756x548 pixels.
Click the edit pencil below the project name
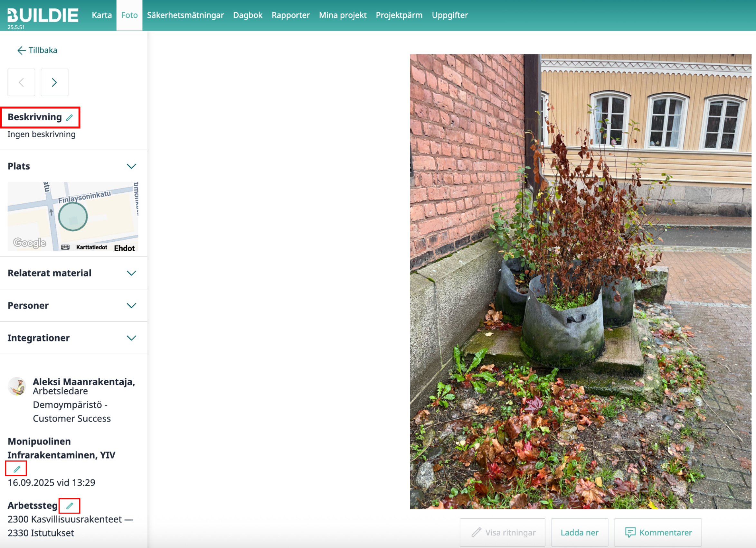17,469
